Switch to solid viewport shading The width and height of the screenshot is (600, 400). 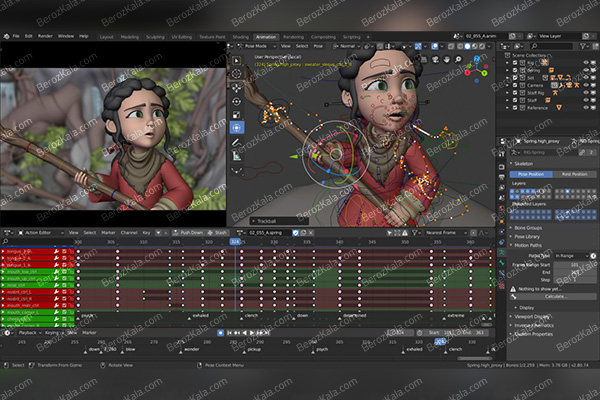(468, 46)
